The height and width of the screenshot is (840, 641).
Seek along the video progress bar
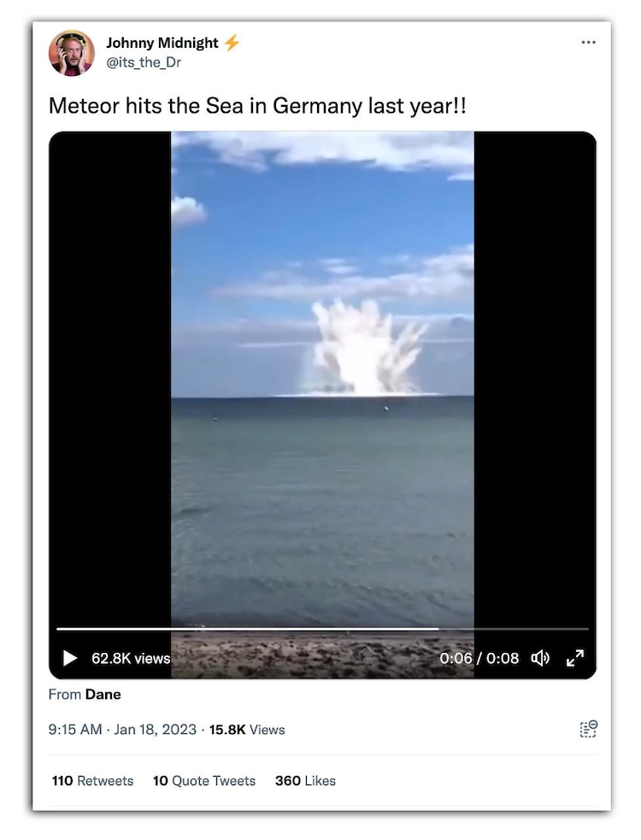(322, 629)
